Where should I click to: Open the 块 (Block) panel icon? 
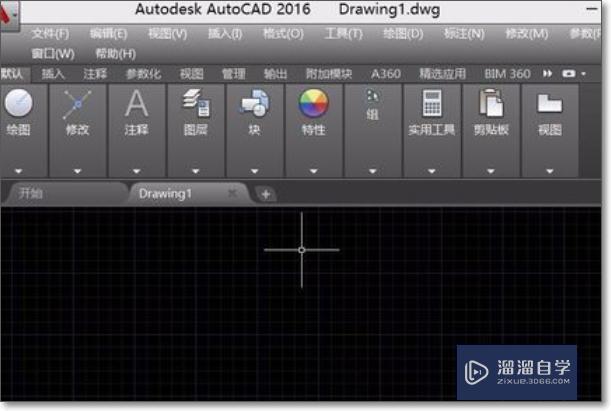tap(254, 103)
